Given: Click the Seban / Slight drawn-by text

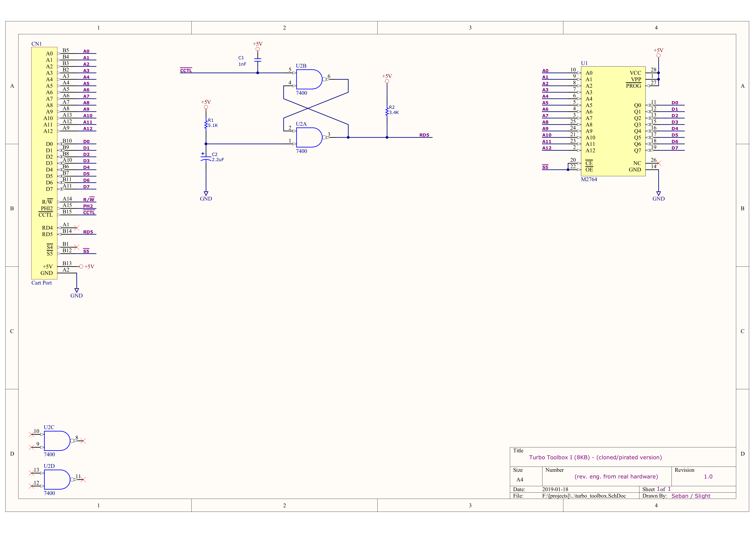Looking at the screenshot, I should coord(691,496).
